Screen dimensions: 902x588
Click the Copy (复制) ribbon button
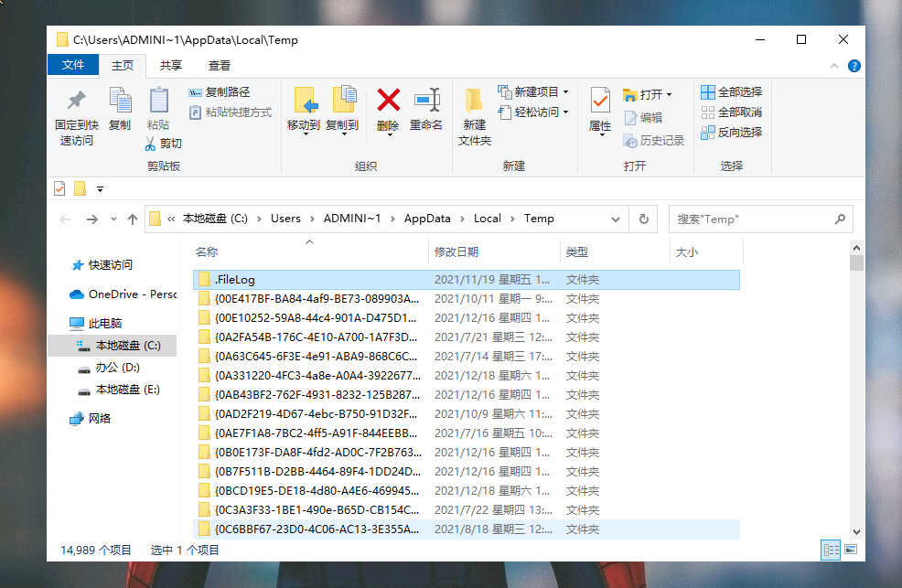point(120,109)
